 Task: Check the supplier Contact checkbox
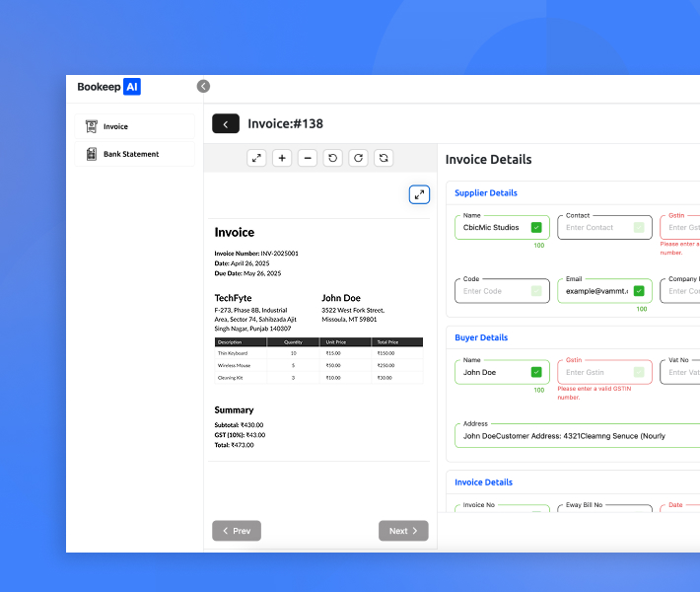(639, 228)
